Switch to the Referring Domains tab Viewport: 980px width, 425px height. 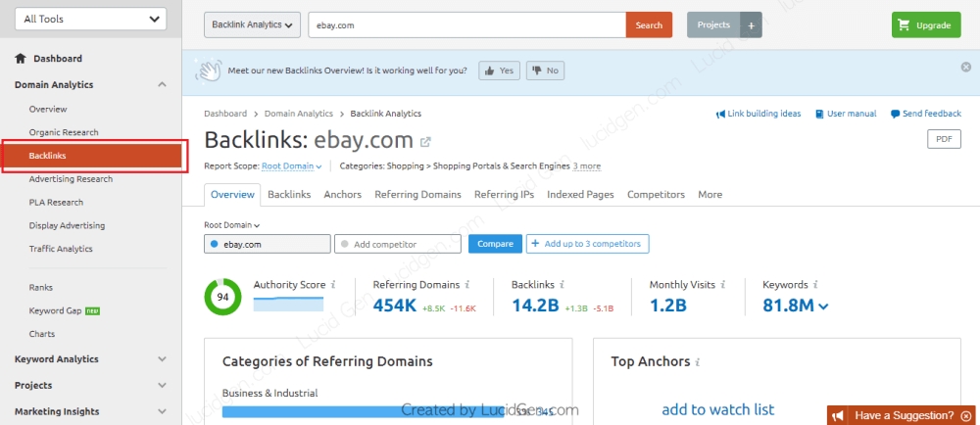(418, 195)
